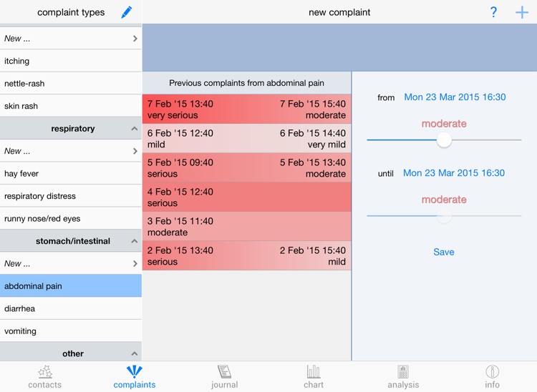The image size is (537, 392).
Task: Select hay fever complaint type
Action: pyautogui.click(x=71, y=173)
